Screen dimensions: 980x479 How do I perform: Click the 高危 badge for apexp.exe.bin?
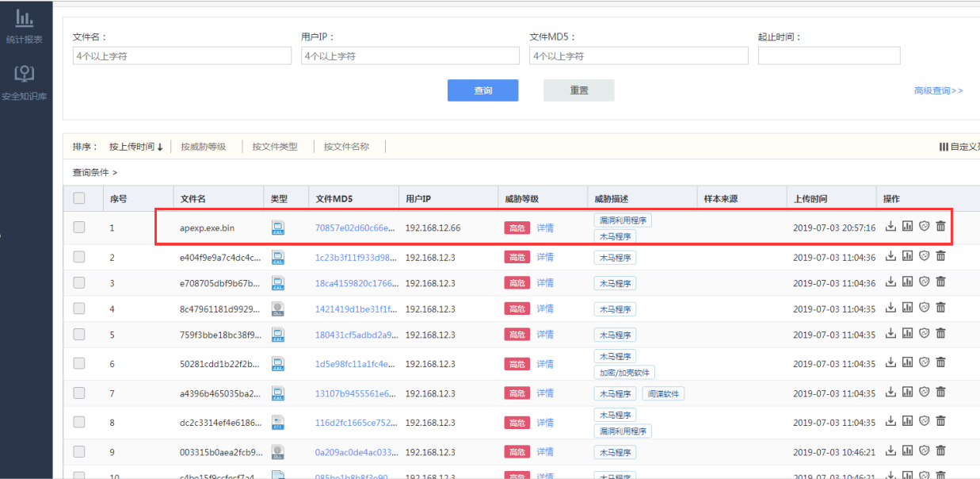pyautogui.click(x=517, y=228)
